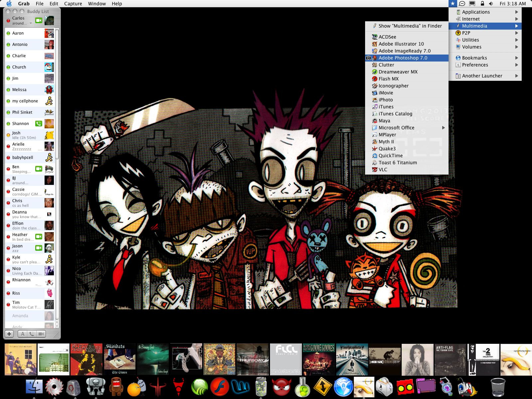532x399 pixels.
Task: Open the Apple menu
Action: click(9, 4)
